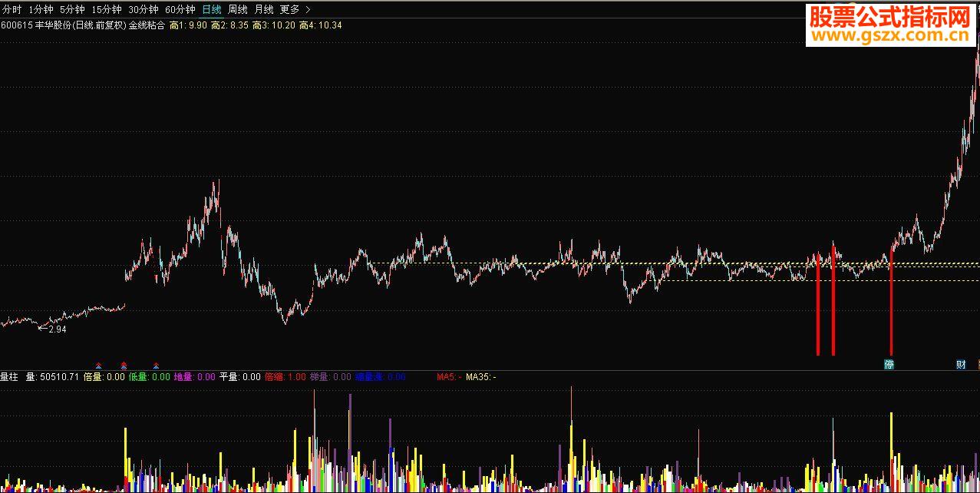The image size is (980, 493).
Task: Click the green 低量: 0.00 value
Action: (150, 377)
